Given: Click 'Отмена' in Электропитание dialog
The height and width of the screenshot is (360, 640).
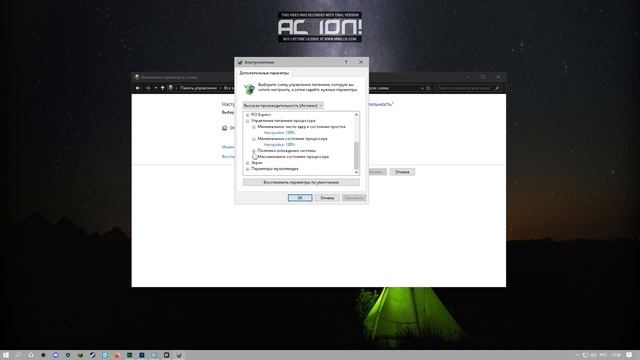Looking at the screenshot, I should pos(327,198).
